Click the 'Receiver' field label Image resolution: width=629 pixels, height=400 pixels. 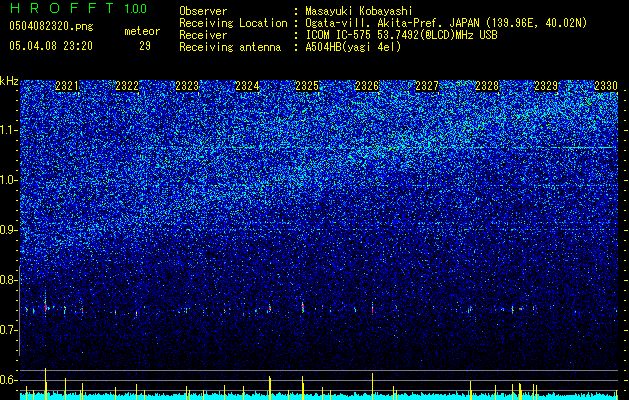pos(203,35)
